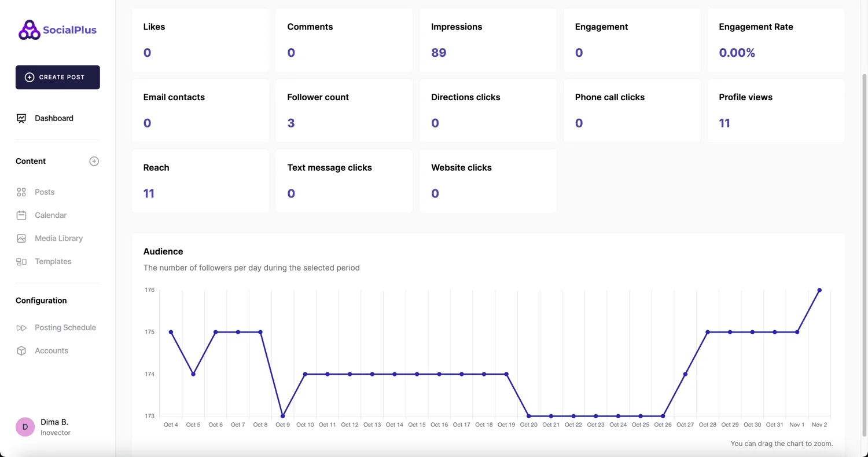The image size is (868, 457).
Task: Click the Posts grid icon in sidebar
Action: [x=21, y=192]
